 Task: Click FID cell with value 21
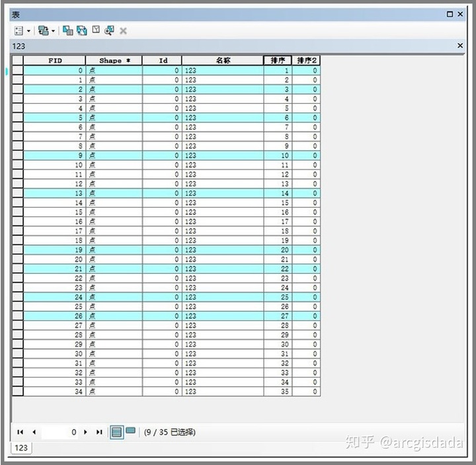[x=55, y=269]
